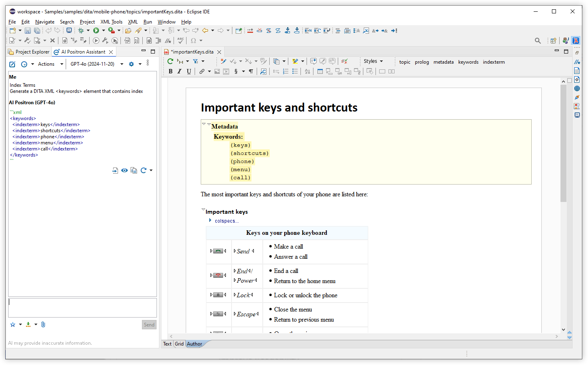Image resolution: width=588 pixels, height=365 pixels.
Task: Click the debug bug icon
Action: click(x=81, y=30)
